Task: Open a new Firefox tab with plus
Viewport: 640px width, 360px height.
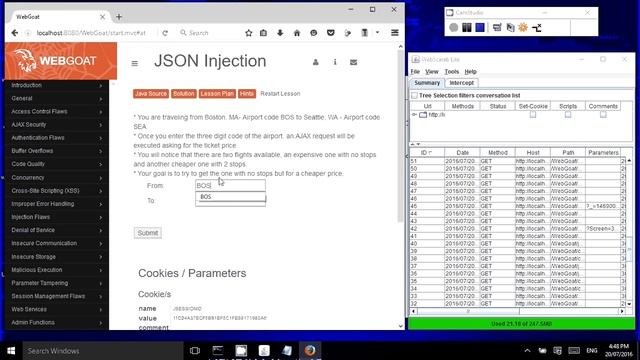Action: 119,17
